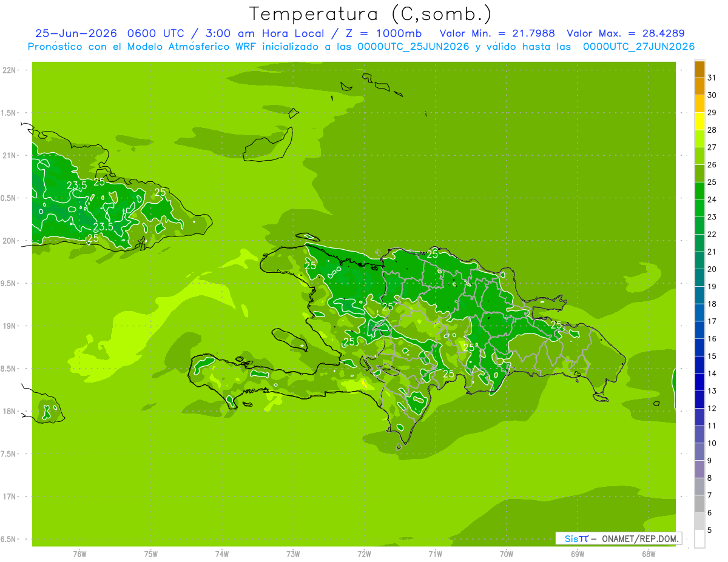Click the latitude label "17N"
728x562 pixels.
10,497
